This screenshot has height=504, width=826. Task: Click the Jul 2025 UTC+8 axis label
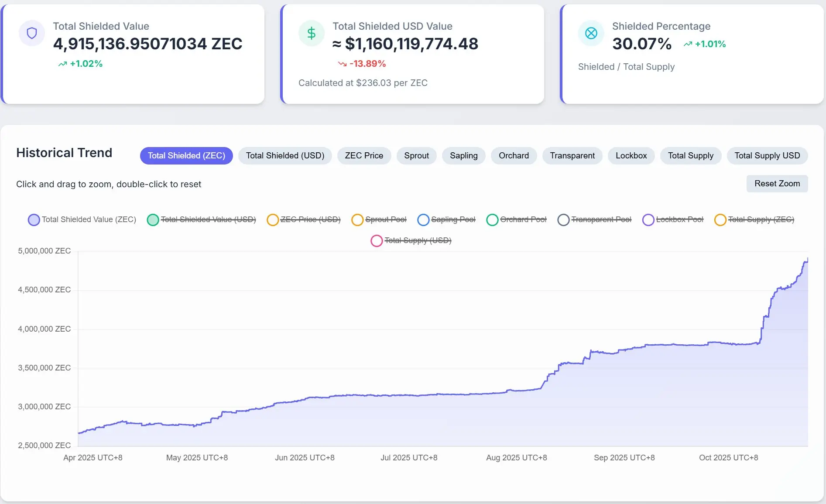409,458
